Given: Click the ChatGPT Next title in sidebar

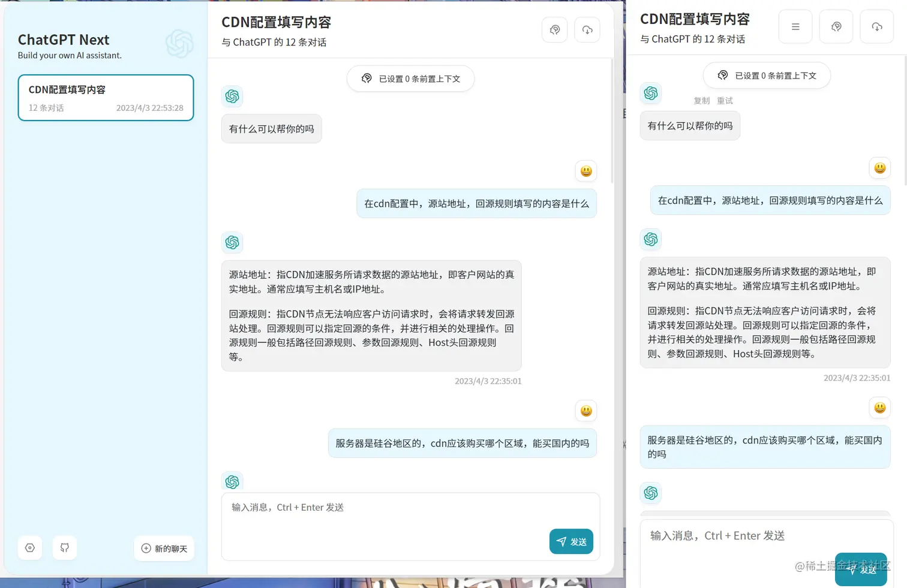Looking at the screenshot, I should tap(64, 40).
